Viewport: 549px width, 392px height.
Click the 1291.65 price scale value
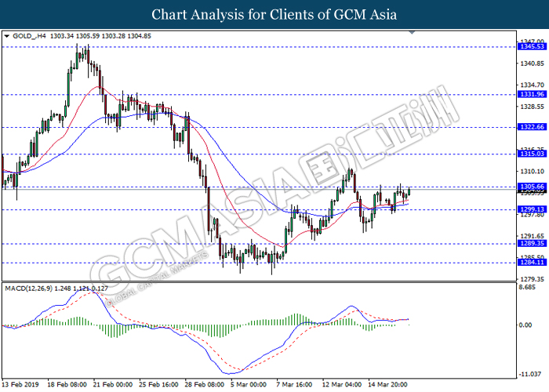coord(533,236)
